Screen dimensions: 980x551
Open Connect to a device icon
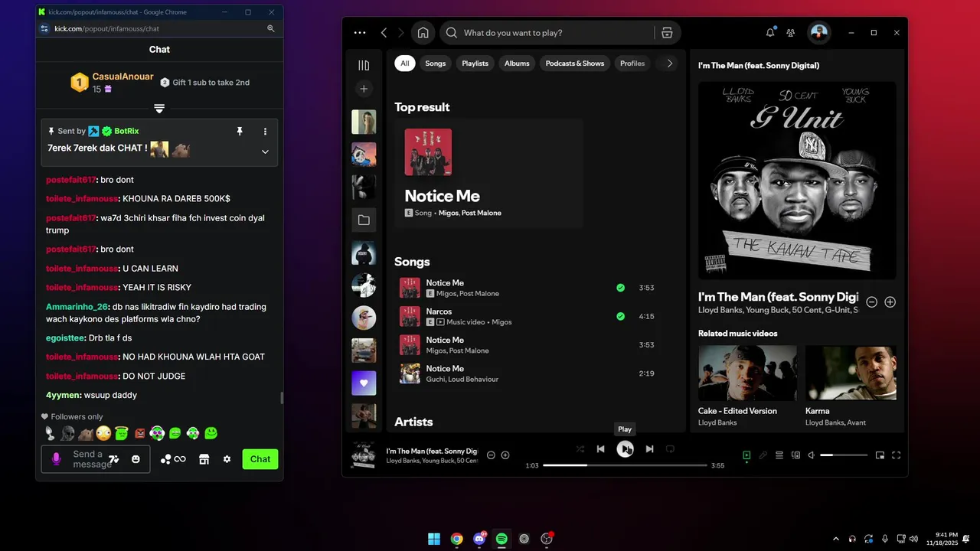click(x=796, y=455)
